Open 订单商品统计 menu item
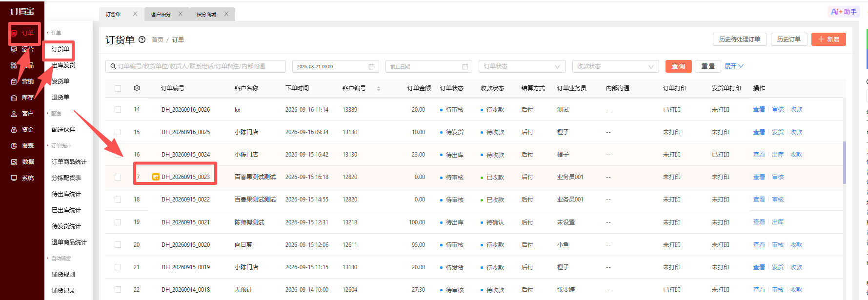This screenshot has width=868, height=300. tap(69, 162)
